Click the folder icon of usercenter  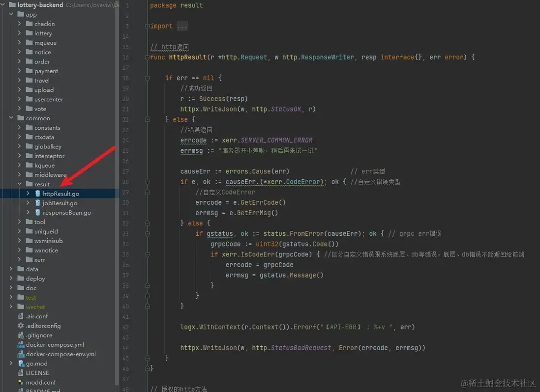[30, 99]
